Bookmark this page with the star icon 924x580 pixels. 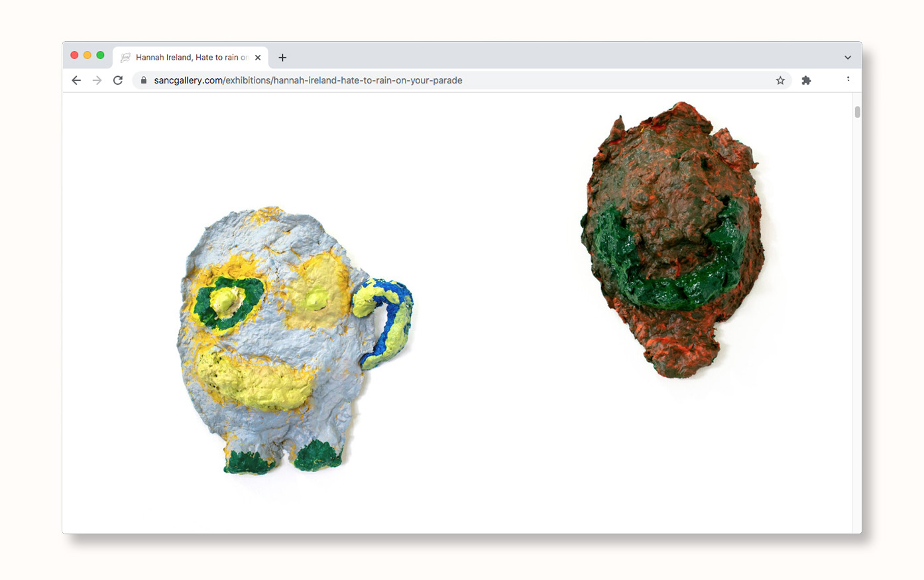780,80
